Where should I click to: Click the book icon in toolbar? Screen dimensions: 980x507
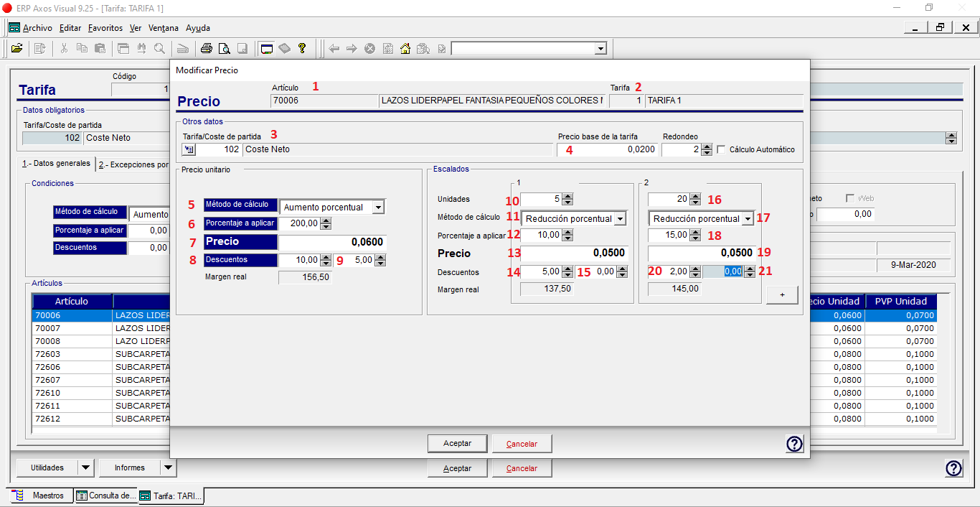[285, 49]
